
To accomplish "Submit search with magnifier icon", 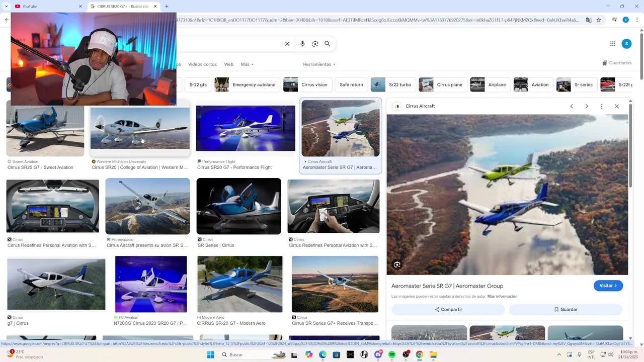I will [327, 44].
